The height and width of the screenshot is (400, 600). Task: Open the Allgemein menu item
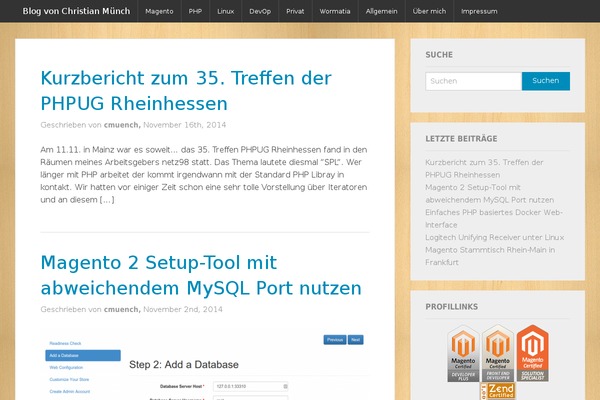pos(382,11)
